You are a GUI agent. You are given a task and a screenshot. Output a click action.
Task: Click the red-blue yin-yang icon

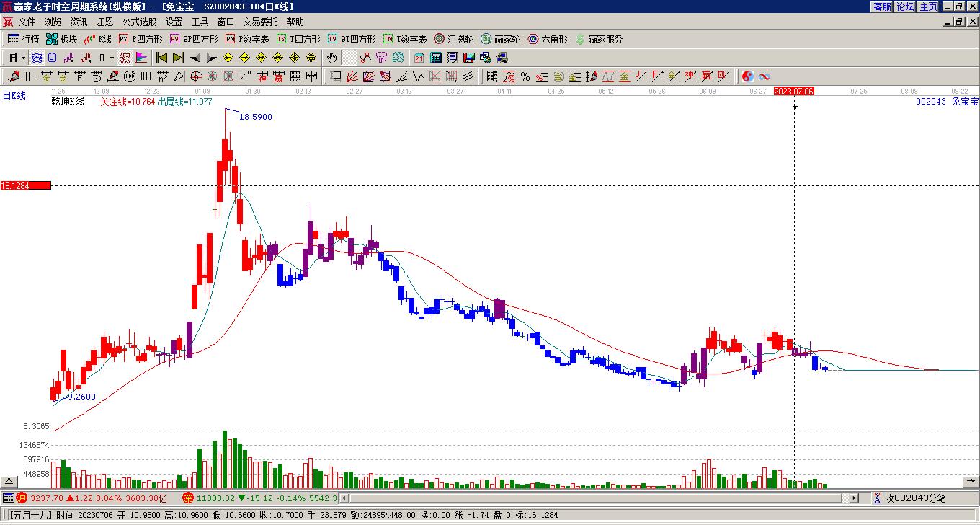748,76
